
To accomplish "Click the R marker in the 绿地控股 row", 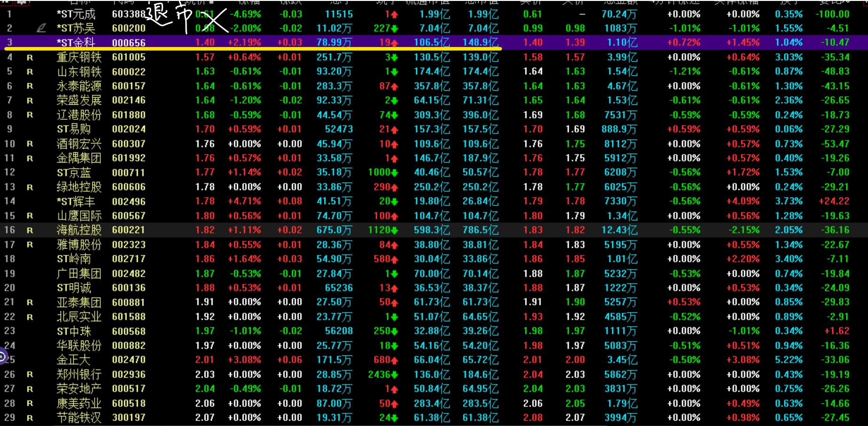I will pos(30,187).
